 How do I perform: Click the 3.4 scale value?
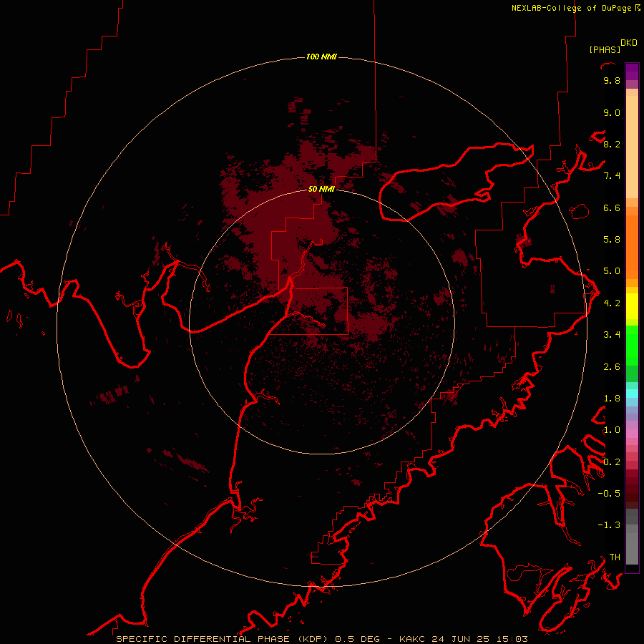coord(612,335)
